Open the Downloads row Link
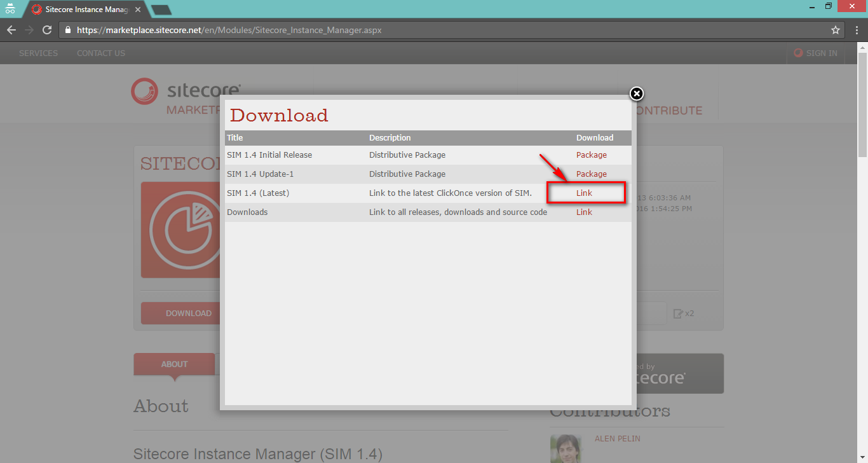This screenshot has height=463, width=868. [x=584, y=212]
